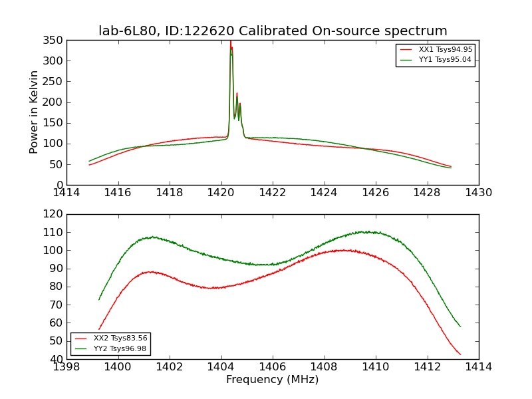Click the 1400 tick label on lower plot
This screenshot has width=532, height=399.
tap(118, 367)
